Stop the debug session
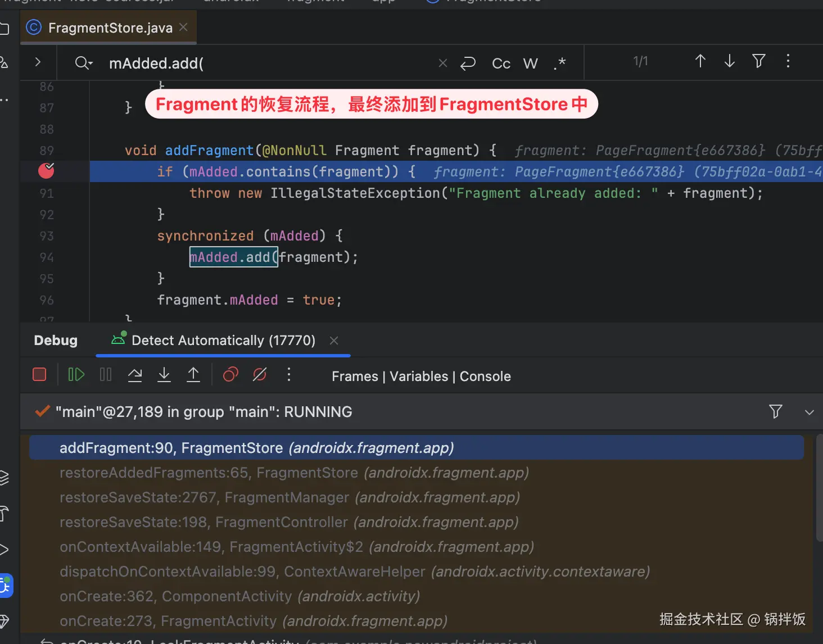The height and width of the screenshot is (644, 823). click(x=39, y=374)
